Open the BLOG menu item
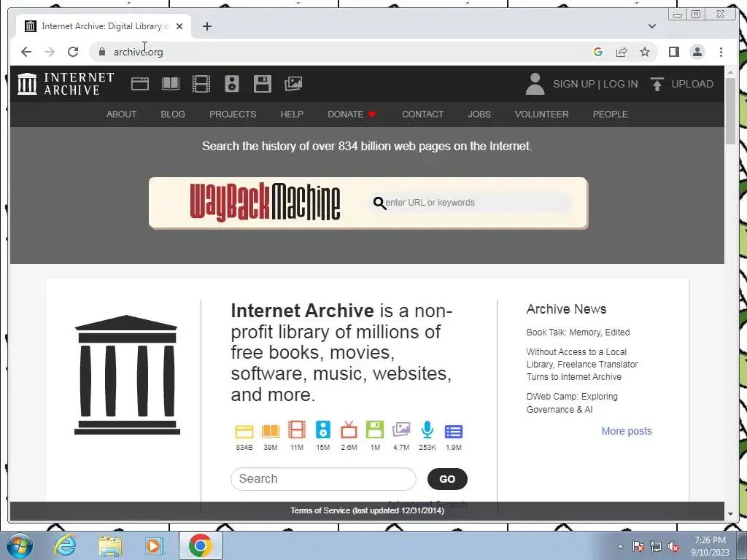Screen dimensions: 747x560 click(x=173, y=114)
